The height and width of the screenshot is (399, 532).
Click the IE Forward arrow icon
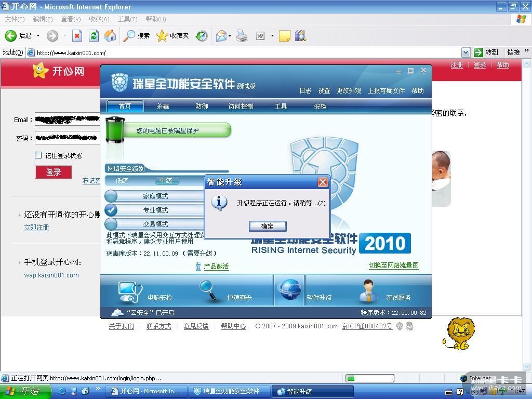(x=52, y=36)
